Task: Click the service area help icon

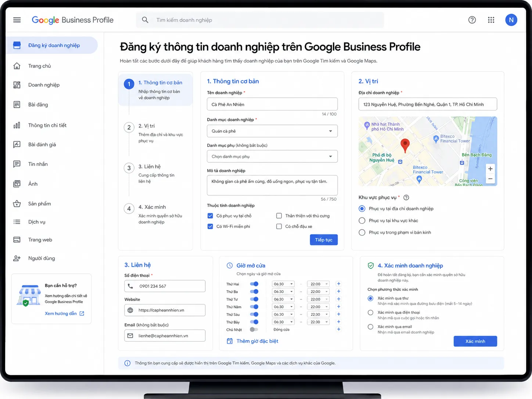Action: click(406, 198)
